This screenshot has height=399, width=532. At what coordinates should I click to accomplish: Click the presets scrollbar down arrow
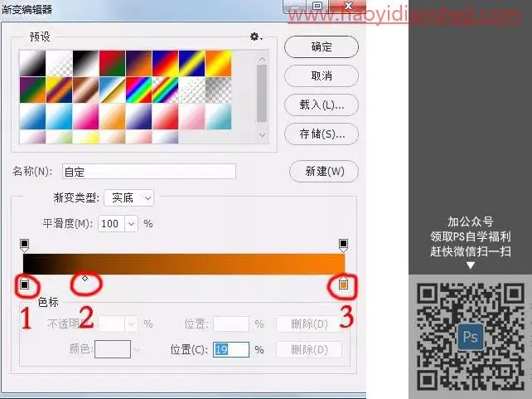[262, 135]
